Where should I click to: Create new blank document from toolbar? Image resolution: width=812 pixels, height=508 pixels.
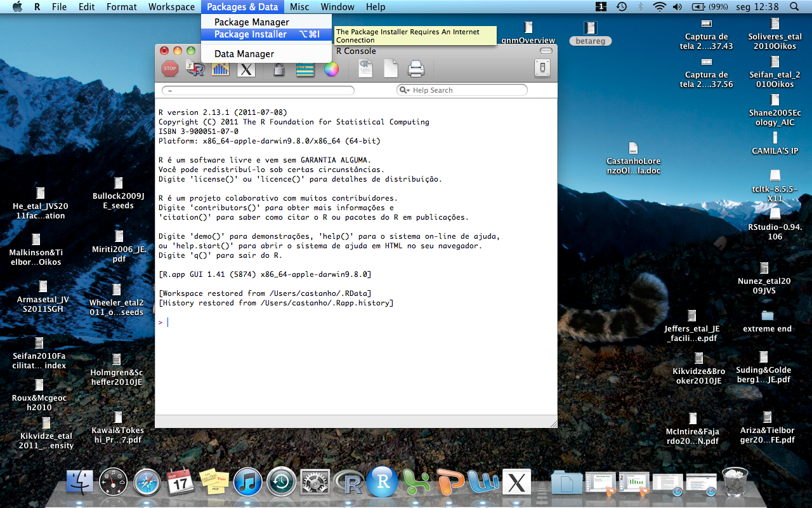coord(391,69)
